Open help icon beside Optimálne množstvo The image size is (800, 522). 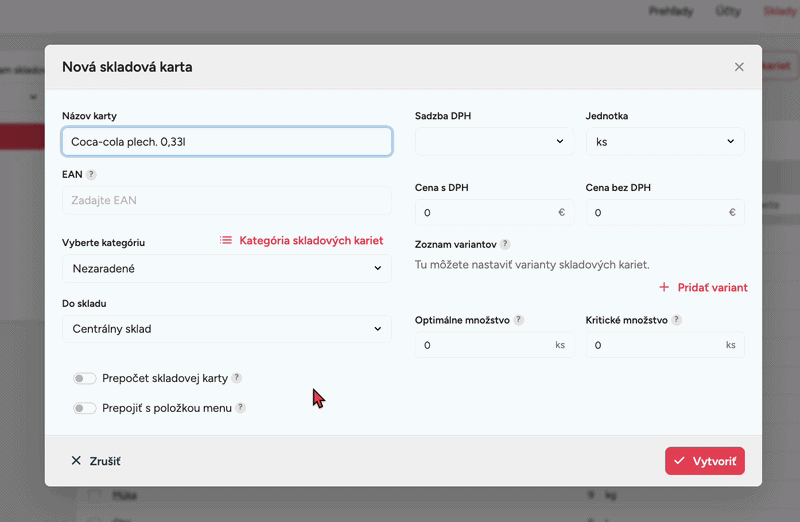click(519, 320)
